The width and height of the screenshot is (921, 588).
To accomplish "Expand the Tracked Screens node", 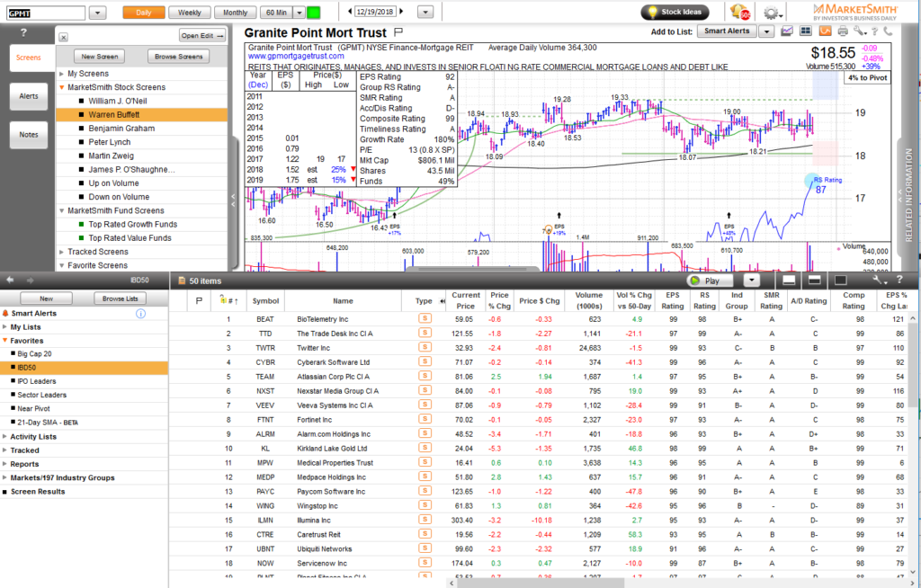I will click(x=62, y=252).
